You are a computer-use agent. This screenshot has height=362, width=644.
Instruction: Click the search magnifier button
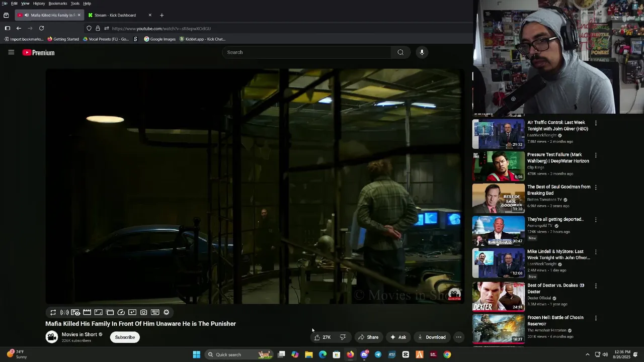click(x=400, y=52)
